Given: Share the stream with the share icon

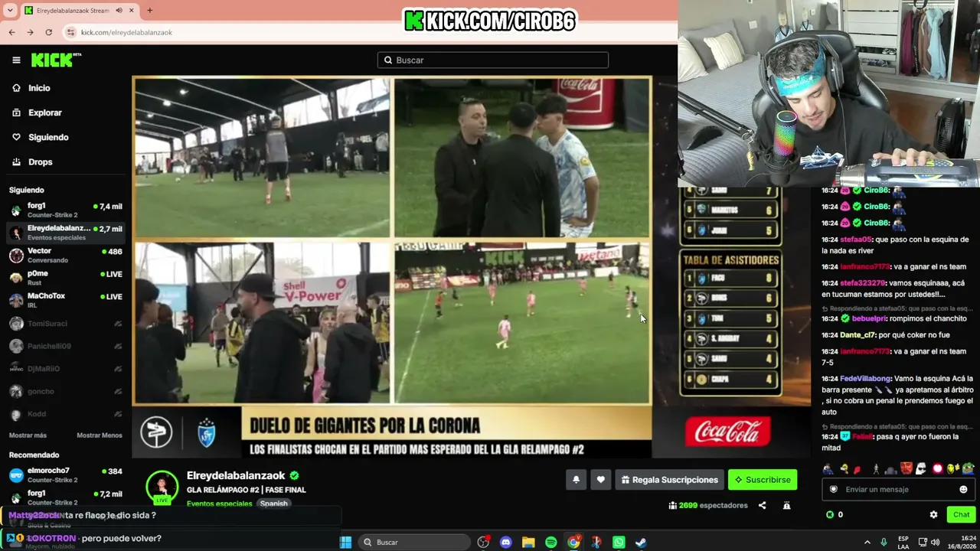Looking at the screenshot, I should pos(762,505).
